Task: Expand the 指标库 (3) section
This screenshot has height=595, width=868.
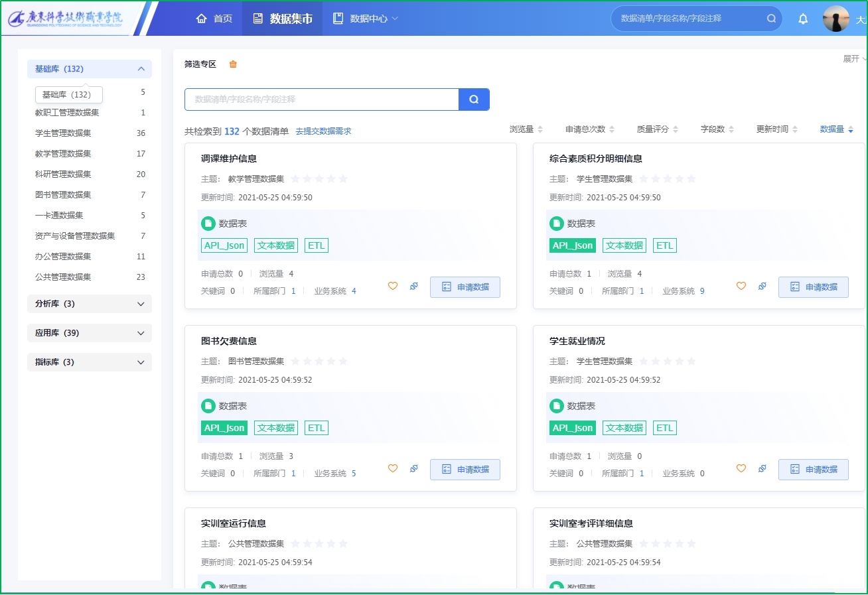Action: coord(90,362)
